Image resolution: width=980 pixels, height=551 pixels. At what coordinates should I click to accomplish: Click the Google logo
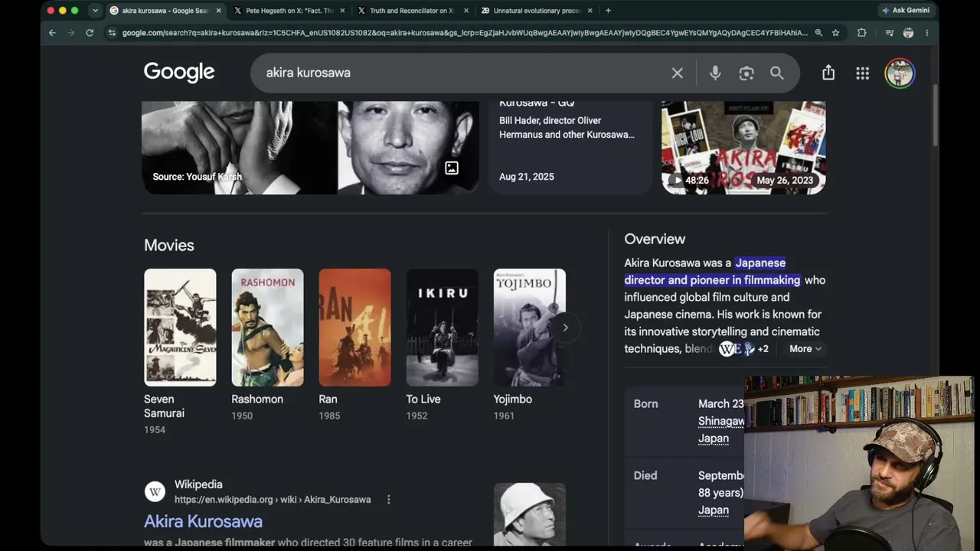click(x=179, y=72)
